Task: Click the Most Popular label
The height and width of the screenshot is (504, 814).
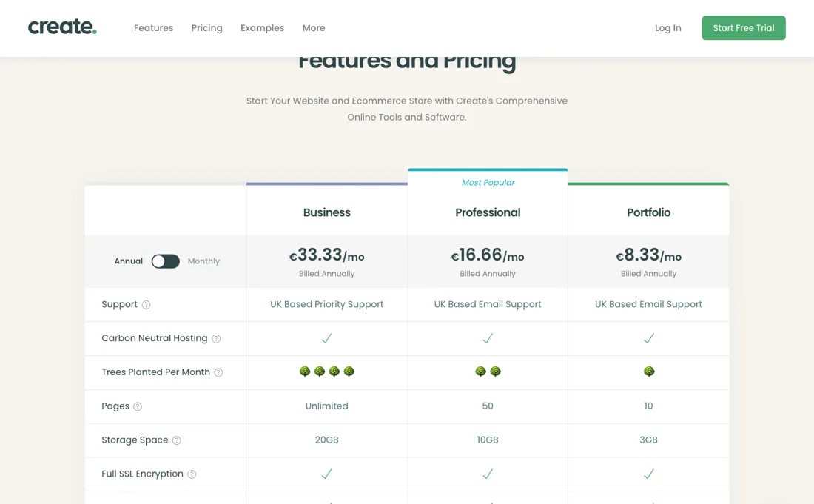Action: coord(488,183)
